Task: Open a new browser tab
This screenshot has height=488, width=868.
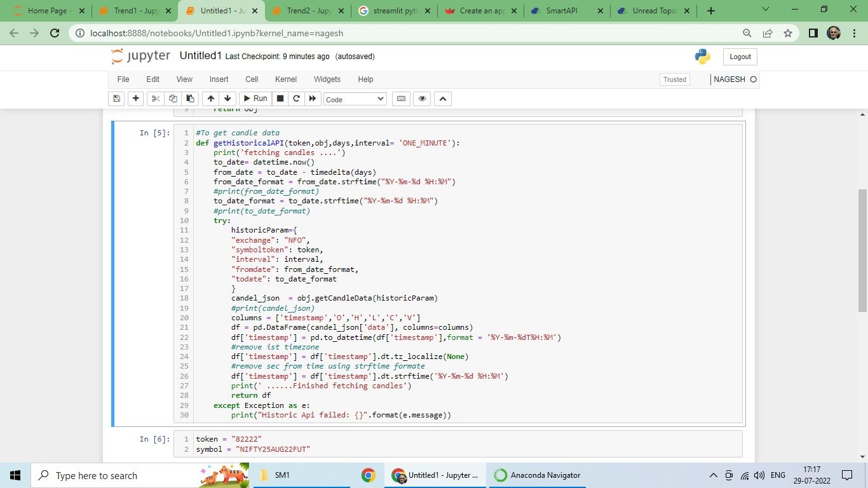Action: coord(711,11)
